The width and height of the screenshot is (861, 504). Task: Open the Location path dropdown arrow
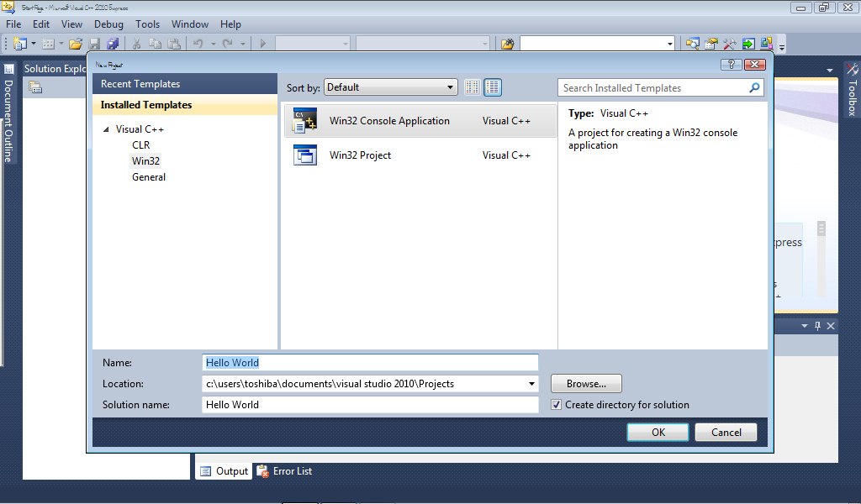click(531, 384)
